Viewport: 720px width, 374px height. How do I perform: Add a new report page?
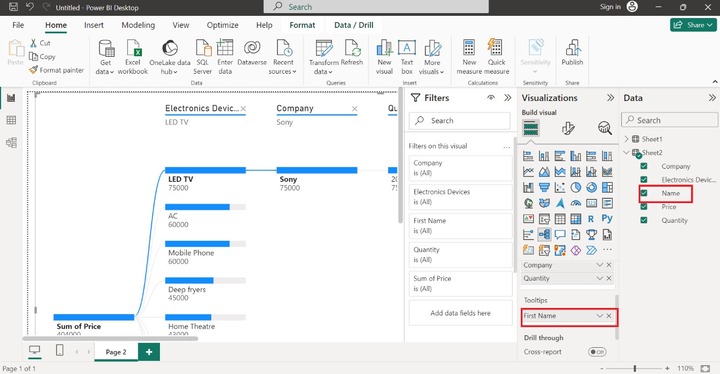click(149, 352)
